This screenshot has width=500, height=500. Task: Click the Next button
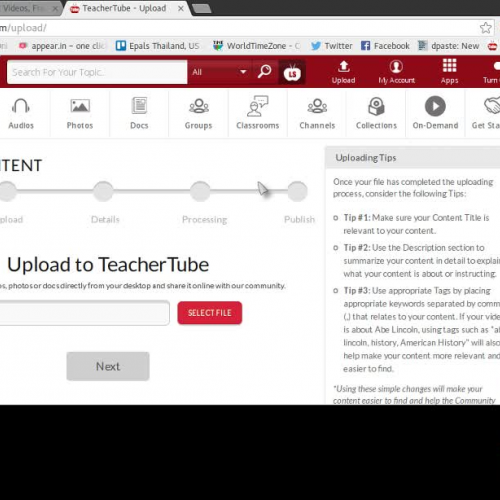pyautogui.click(x=108, y=366)
